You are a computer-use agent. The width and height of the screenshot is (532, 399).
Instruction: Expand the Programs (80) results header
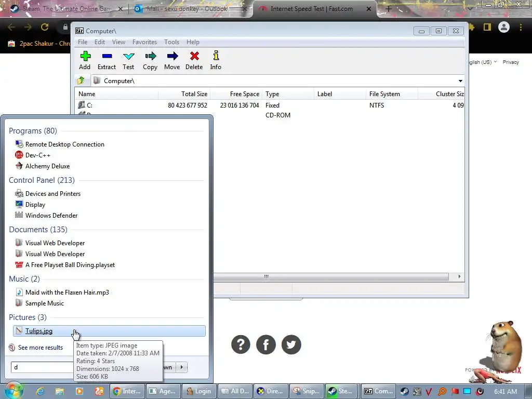[x=33, y=130]
